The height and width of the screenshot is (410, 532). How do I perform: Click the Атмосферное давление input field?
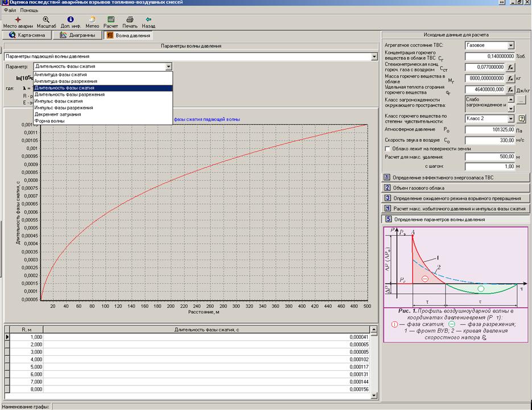(489, 130)
